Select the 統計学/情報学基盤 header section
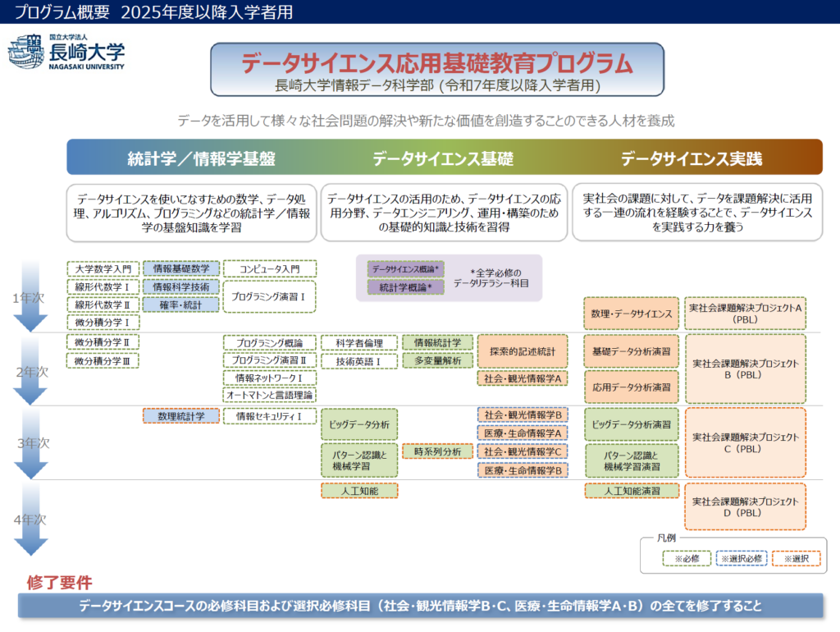 click(194, 158)
